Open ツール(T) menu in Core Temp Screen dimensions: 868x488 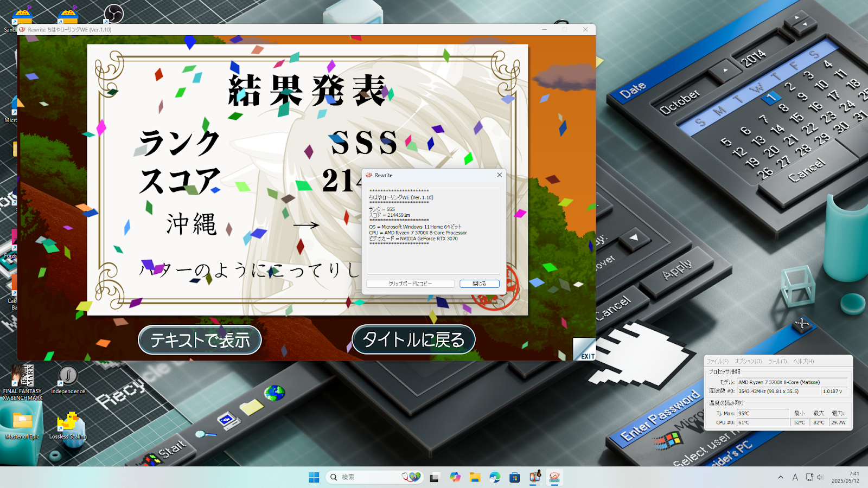[777, 361]
